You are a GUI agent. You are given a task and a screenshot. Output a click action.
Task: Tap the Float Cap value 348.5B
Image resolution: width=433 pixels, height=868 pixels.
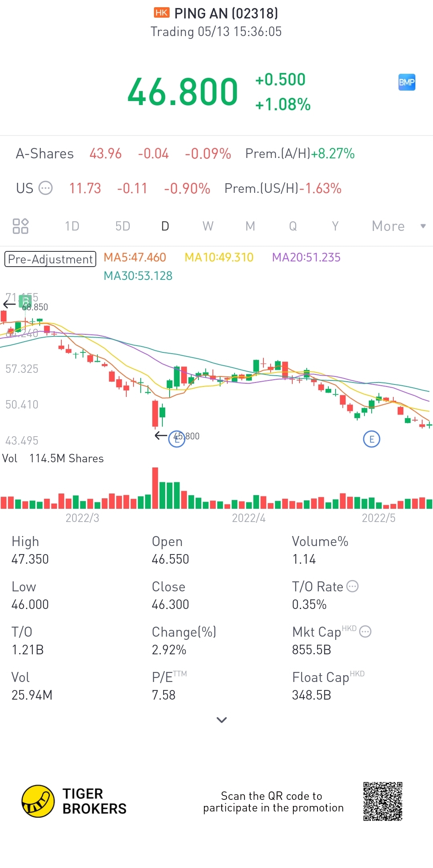tap(312, 695)
